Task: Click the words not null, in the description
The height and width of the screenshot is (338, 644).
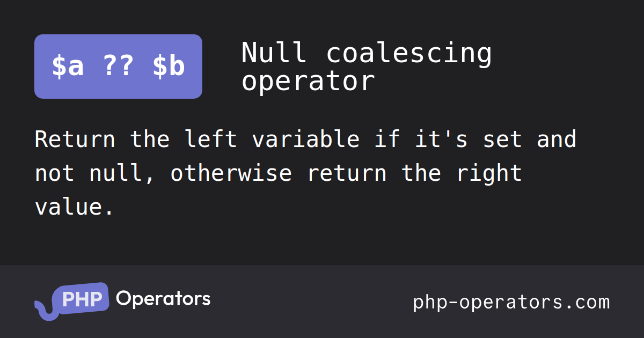Action: [96, 173]
